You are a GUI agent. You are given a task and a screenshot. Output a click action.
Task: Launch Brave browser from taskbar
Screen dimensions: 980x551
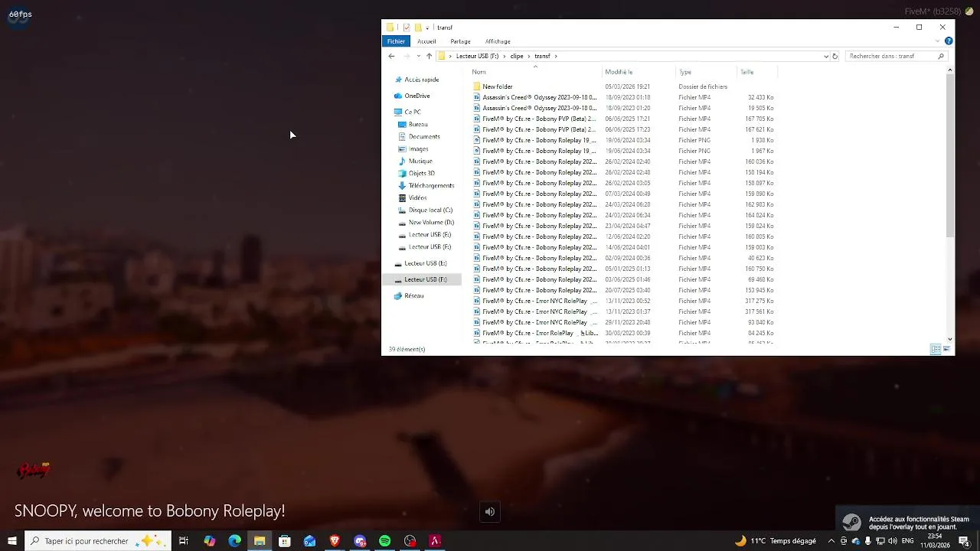click(335, 541)
